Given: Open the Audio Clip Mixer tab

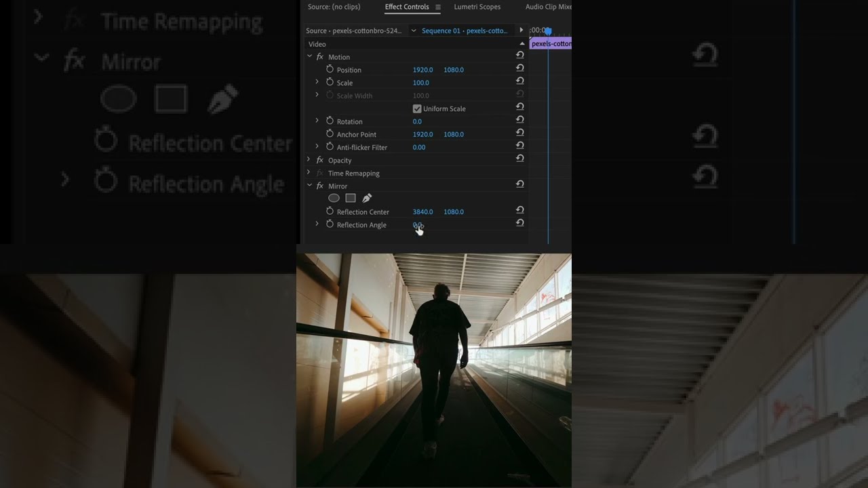Looking at the screenshot, I should tap(549, 7).
